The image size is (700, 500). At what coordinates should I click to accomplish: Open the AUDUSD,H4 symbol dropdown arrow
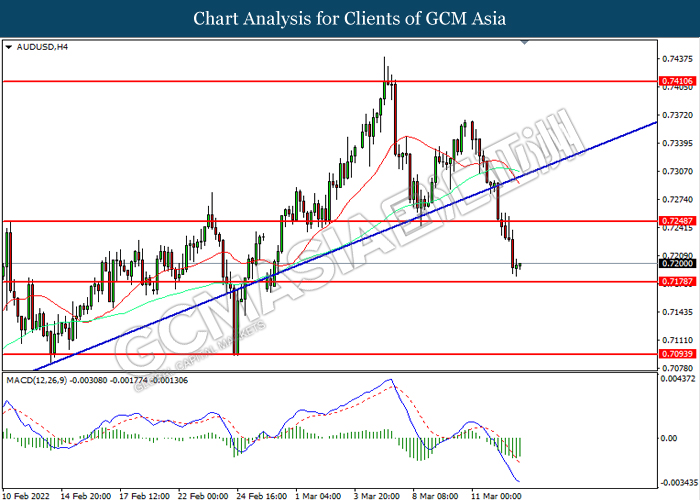pos(8,47)
